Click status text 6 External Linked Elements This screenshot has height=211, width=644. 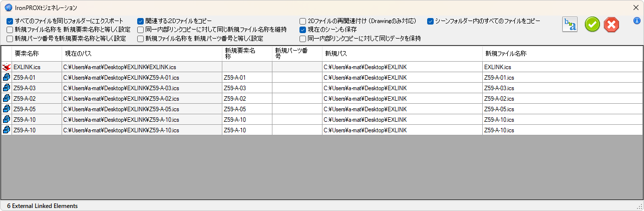pos(43,205)
